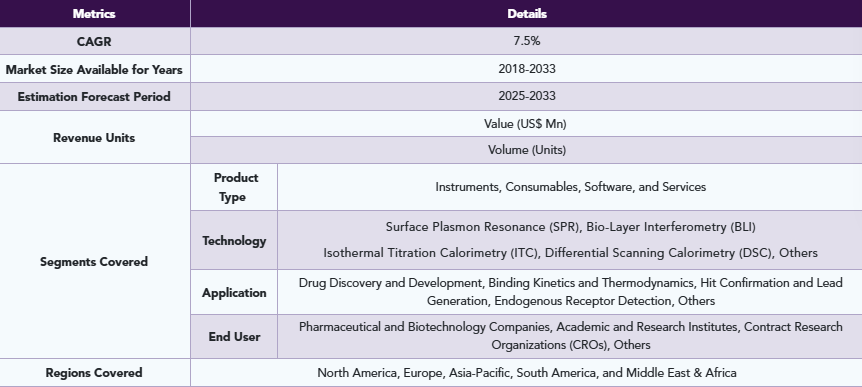
Task: Click the Surface Plasmon Resonance (SPR) line
Action: click(x=570, y=226)
